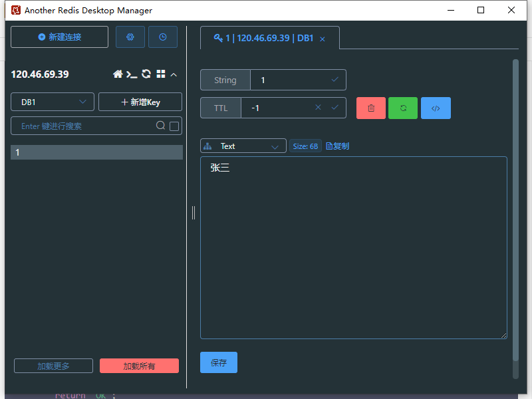Dump command with blue code button
The image size is (532, 399).
point(436,108)
